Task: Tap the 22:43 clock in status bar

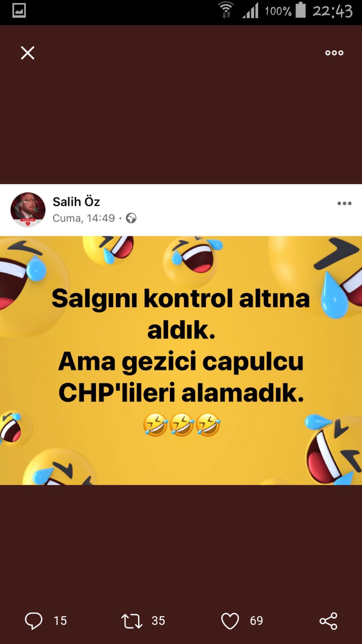Action: [333, 11]
